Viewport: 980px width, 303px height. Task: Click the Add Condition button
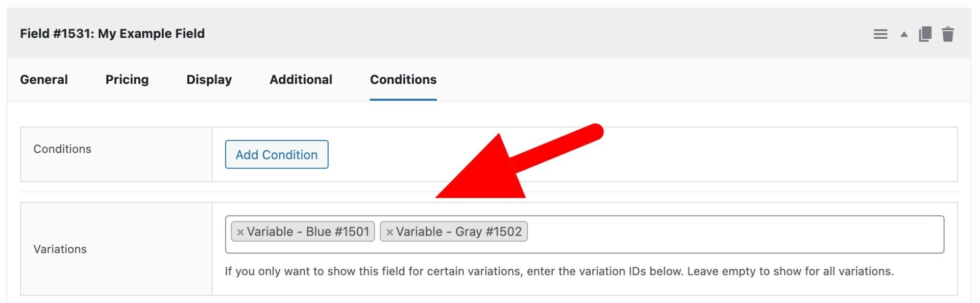click(276, 154)
